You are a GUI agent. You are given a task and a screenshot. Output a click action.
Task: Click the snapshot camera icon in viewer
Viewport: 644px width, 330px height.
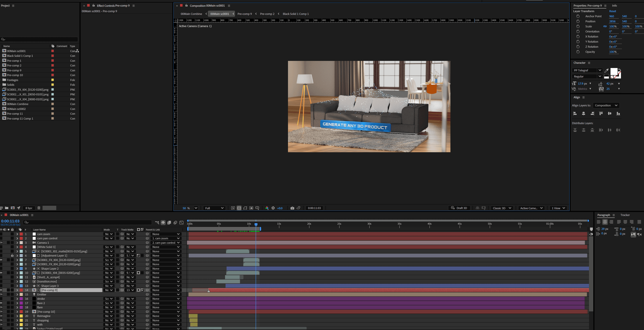(292, 208)
